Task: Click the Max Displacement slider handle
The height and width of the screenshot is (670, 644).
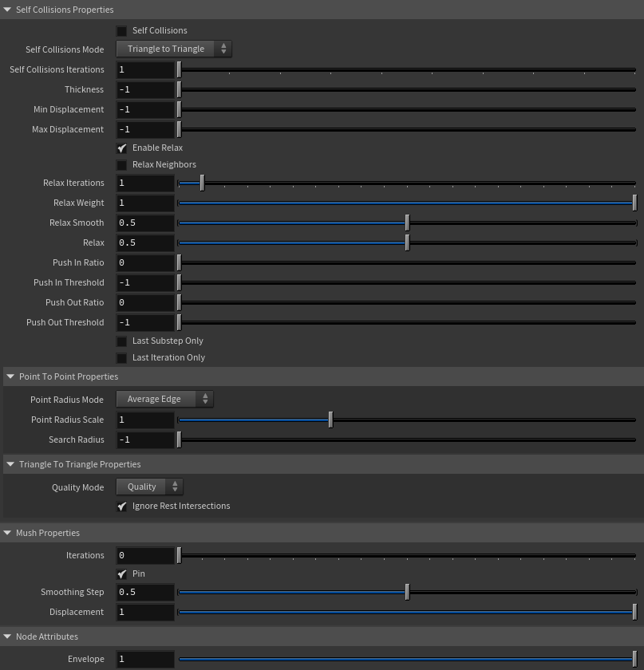Action: click(180, 129)
